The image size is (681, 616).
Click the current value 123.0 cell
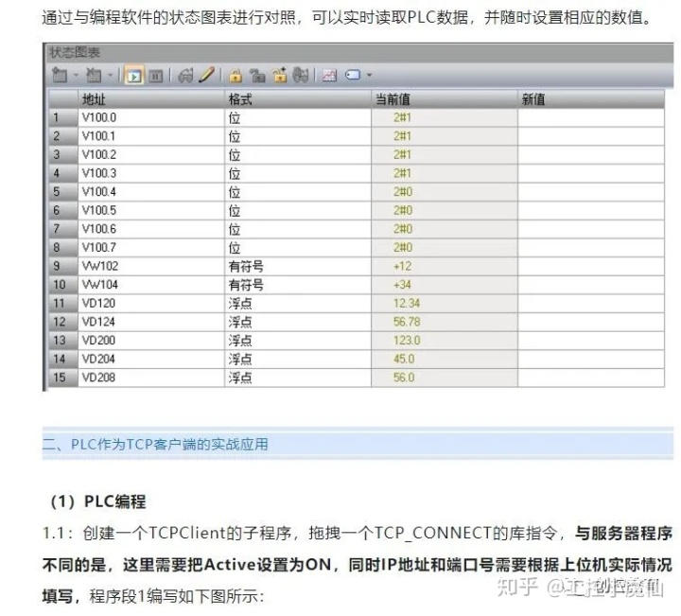[x=445, y=341]
